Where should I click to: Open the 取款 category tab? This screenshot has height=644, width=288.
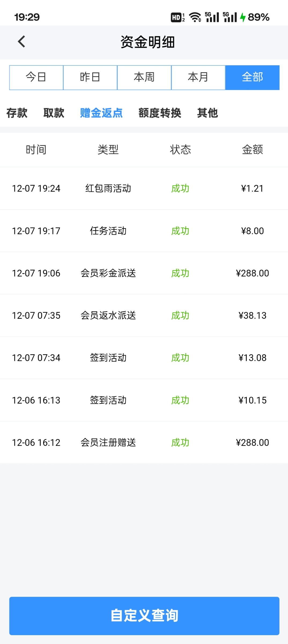click(x=54, y=113)
